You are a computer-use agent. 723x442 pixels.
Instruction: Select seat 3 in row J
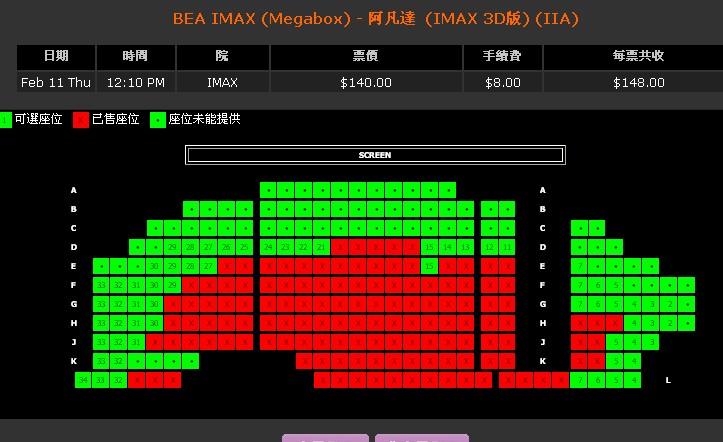pos(652,342)
